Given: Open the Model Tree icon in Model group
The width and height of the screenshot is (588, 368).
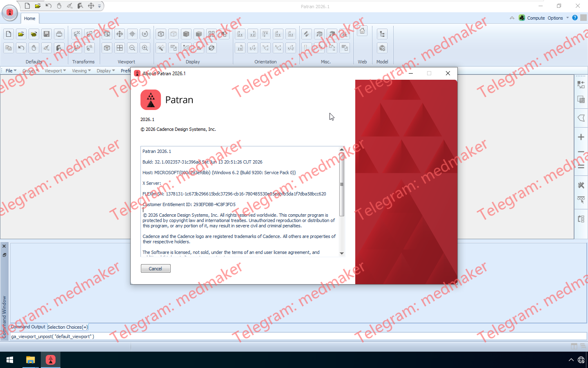Looking at the screenshot, I should coord(382,34).
